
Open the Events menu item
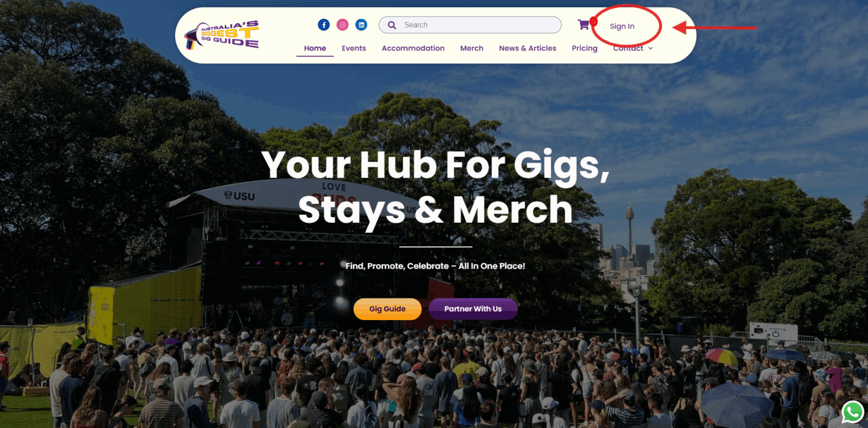coord(354,48)
